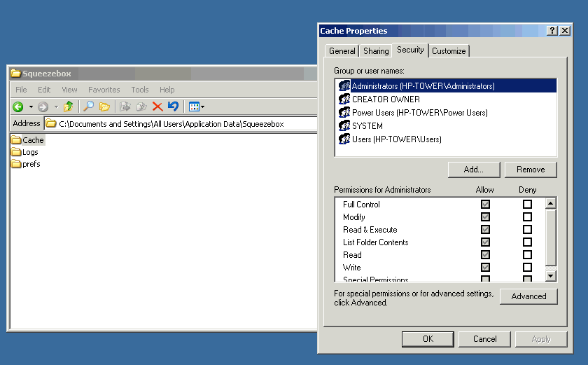Open the Cache folder
Viewport: 588px width, 365px height.
coord(32,140)
